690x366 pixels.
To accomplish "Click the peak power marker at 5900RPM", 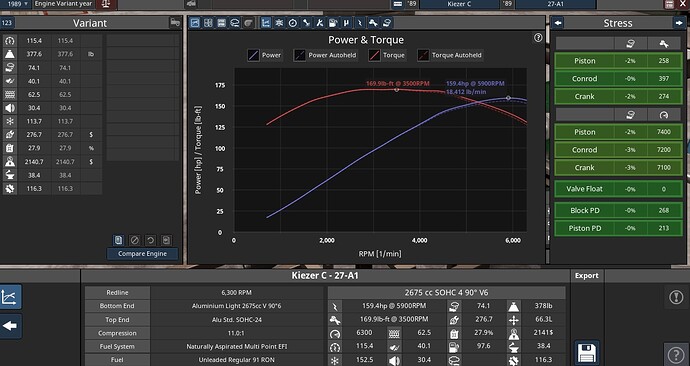I will coord(508,98).
